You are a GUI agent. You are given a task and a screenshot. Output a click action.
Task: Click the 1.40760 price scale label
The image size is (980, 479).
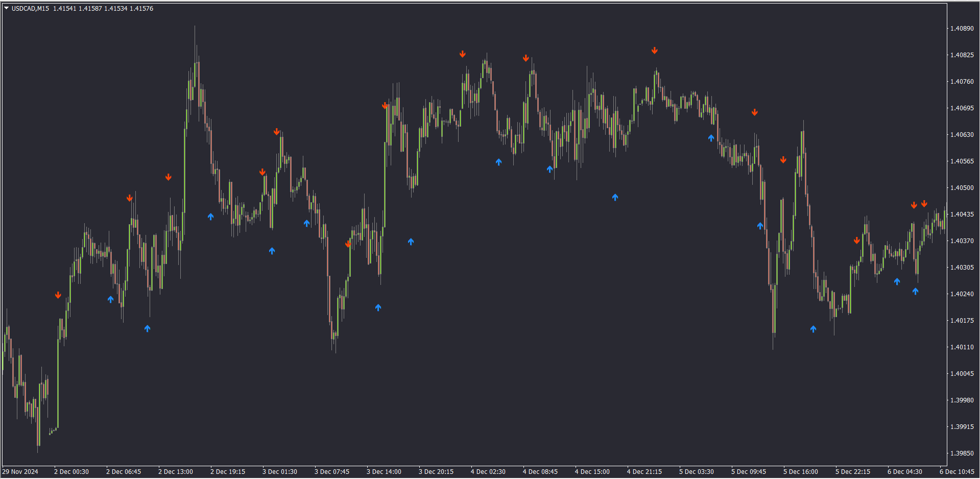coord(962,82)
